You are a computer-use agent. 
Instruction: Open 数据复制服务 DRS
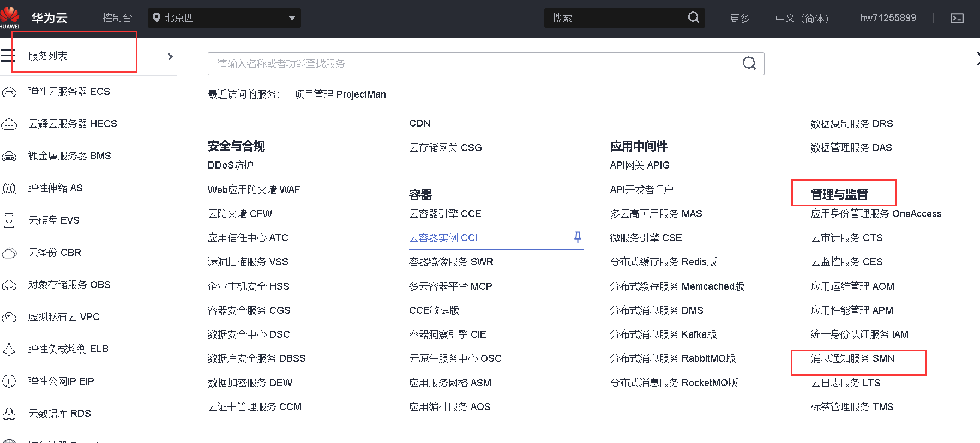(x=852, y=124)
